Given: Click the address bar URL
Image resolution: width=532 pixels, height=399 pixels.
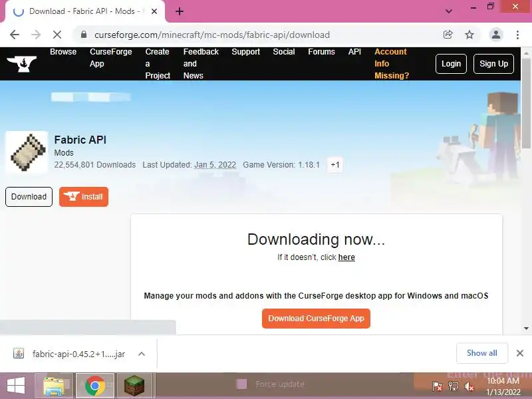Looking at the screenshot, I should tap(212, 35).
